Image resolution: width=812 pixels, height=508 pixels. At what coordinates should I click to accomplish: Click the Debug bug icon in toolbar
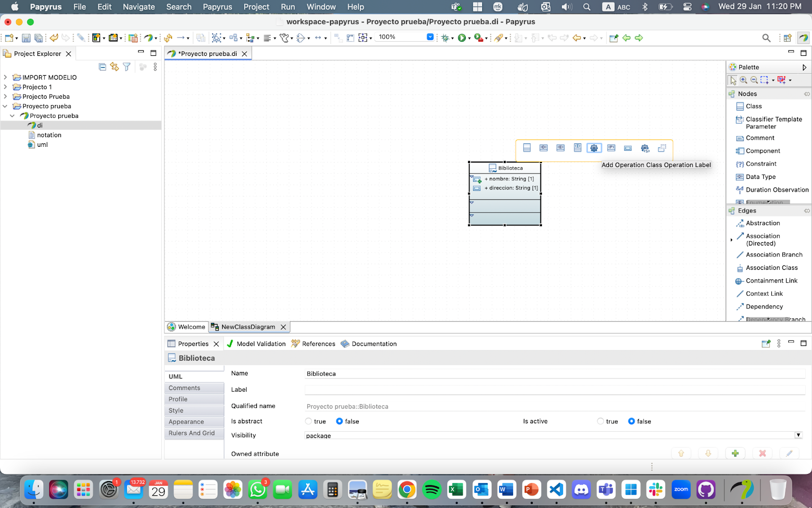[446, 38]
